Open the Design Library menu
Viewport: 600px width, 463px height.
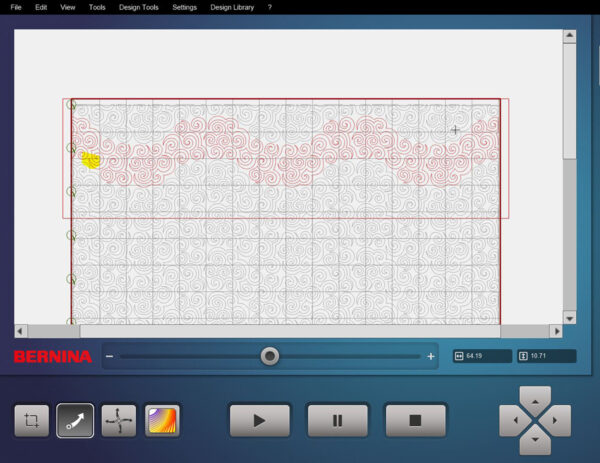pyautogui.click(x=232, y=7)
